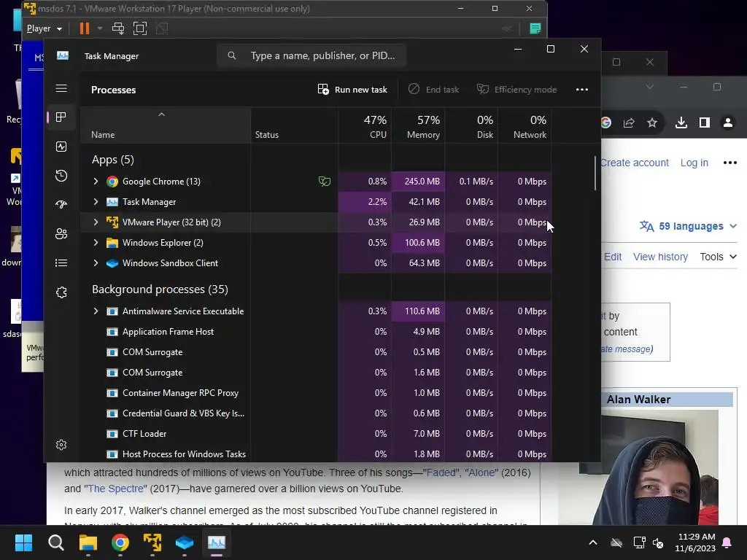Sort processes by Status column
This screenshot has width=747, height=560.
coord(295,126)
